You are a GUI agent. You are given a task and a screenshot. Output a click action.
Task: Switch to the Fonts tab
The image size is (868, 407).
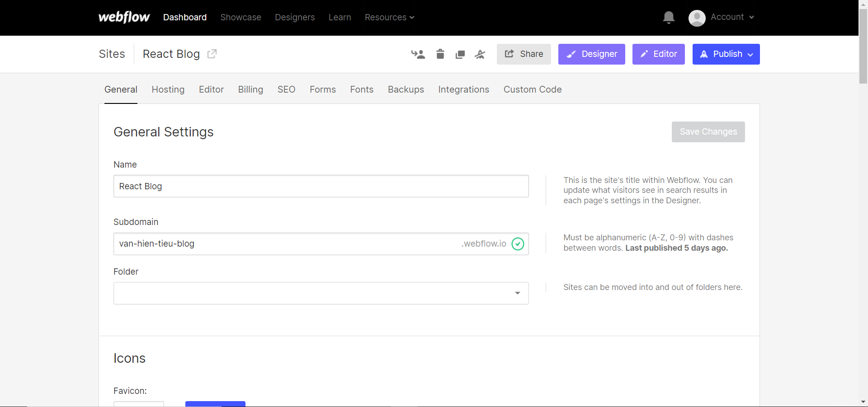(x=362, y=89)
